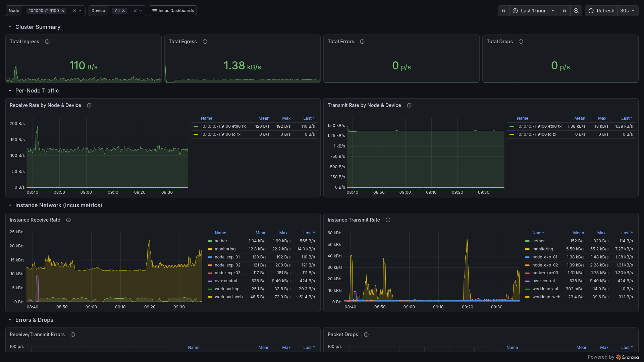Open info tooltip for Total Egress panel
Screen dimensions: 644x362
205,42
